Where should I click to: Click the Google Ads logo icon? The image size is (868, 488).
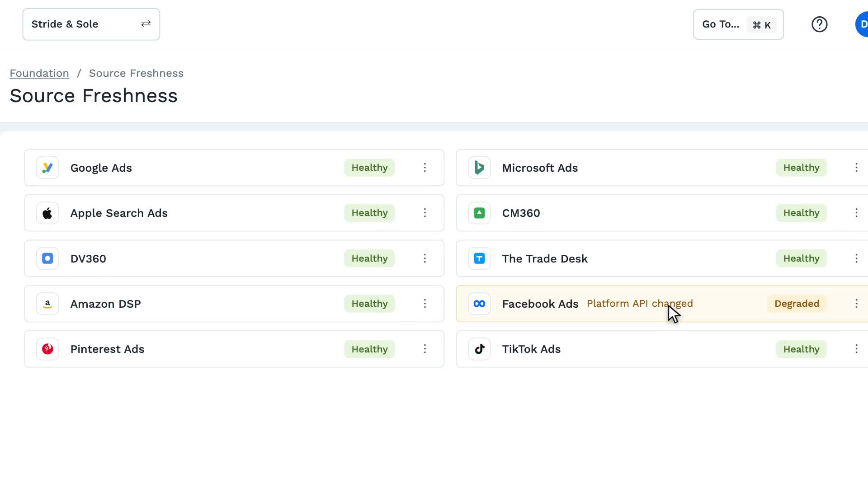[47, 168]
